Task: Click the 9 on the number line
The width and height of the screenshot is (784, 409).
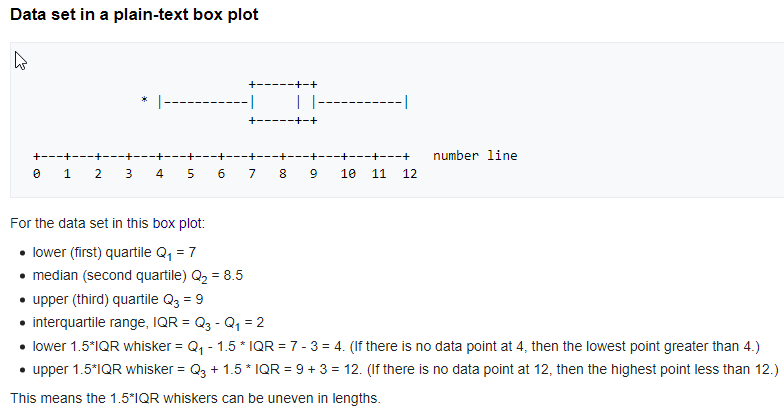Action: click(x=314, y=174)
